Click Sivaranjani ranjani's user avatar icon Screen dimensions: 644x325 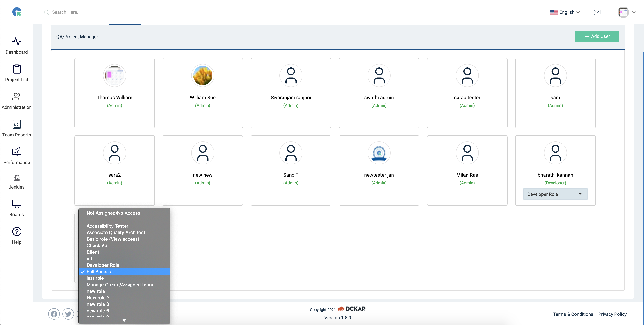click(291, 76)
